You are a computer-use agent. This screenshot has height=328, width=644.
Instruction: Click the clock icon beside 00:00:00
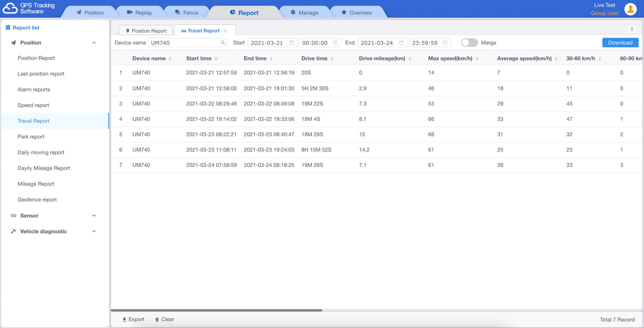click(335, 42)
